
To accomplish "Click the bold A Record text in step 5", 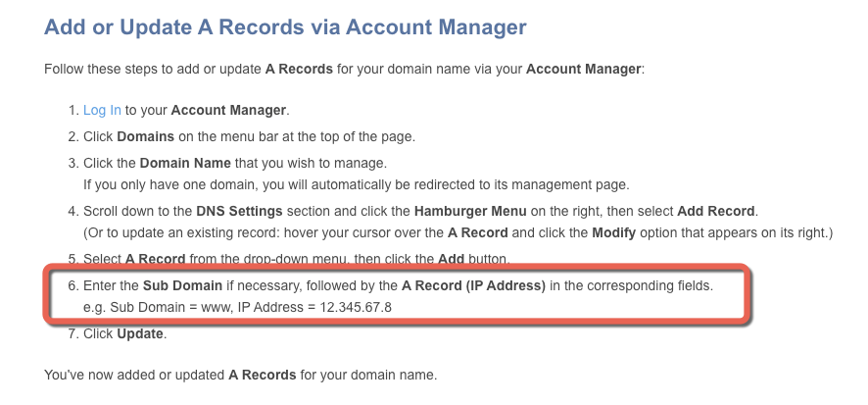I will [155, 259].
